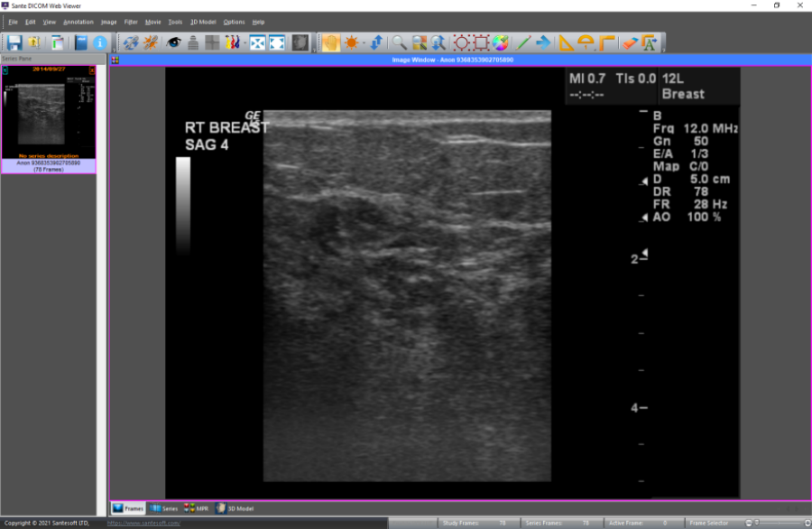Open the santesoft.com link
The width and height of the screenshot is (812, 529).
pos(143,524)
